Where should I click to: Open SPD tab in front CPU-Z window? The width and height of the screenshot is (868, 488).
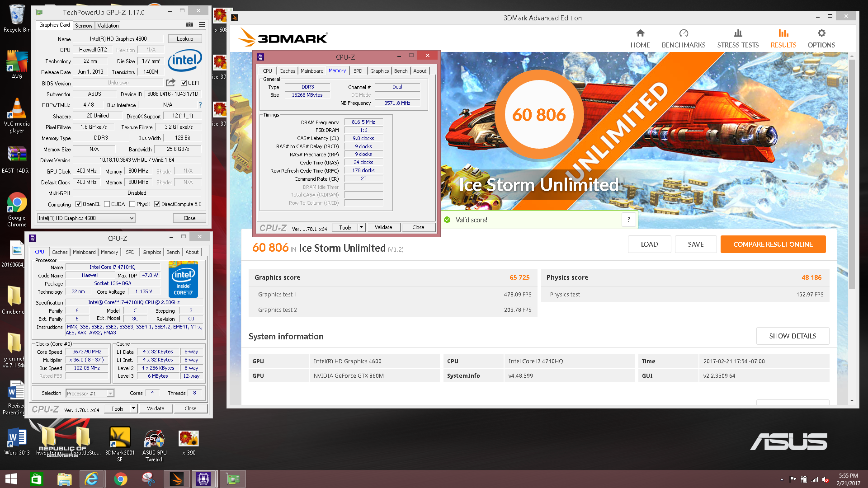tap(358, 71)
